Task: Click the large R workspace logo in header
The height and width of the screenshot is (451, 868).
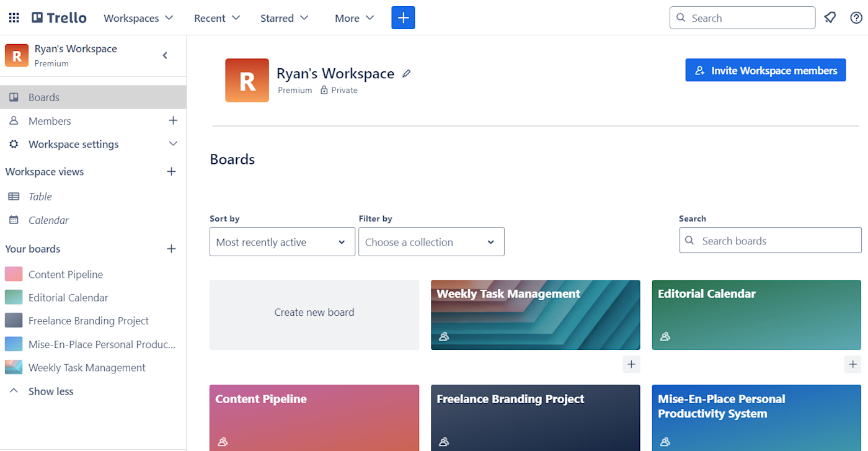Action: point(247,80)
